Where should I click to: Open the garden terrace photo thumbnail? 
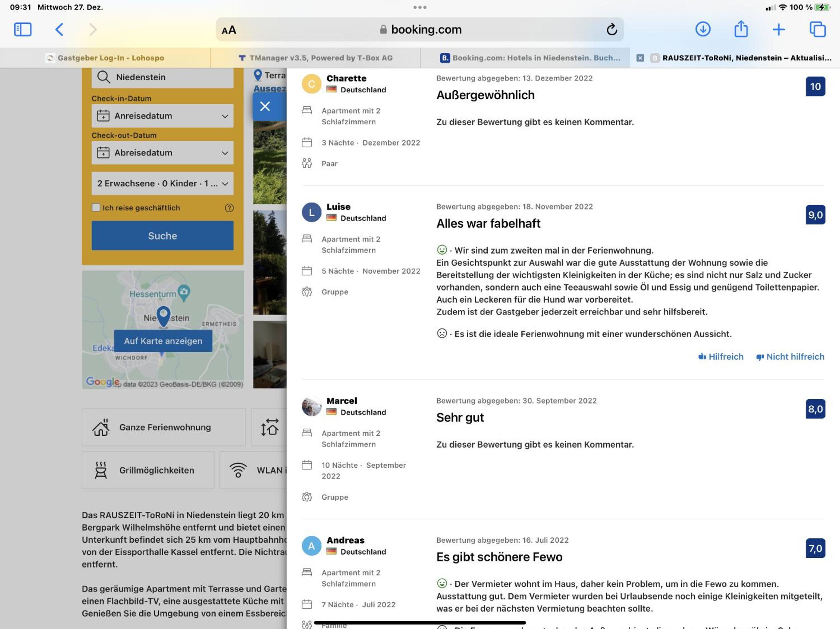click(270, 163)
